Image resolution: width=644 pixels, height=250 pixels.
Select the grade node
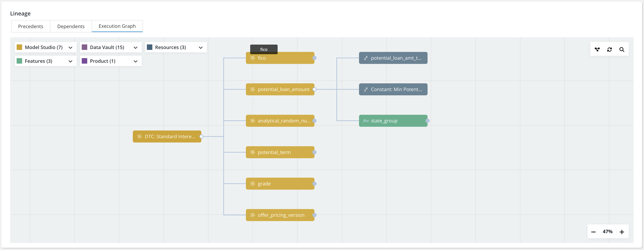coord(280,183)
